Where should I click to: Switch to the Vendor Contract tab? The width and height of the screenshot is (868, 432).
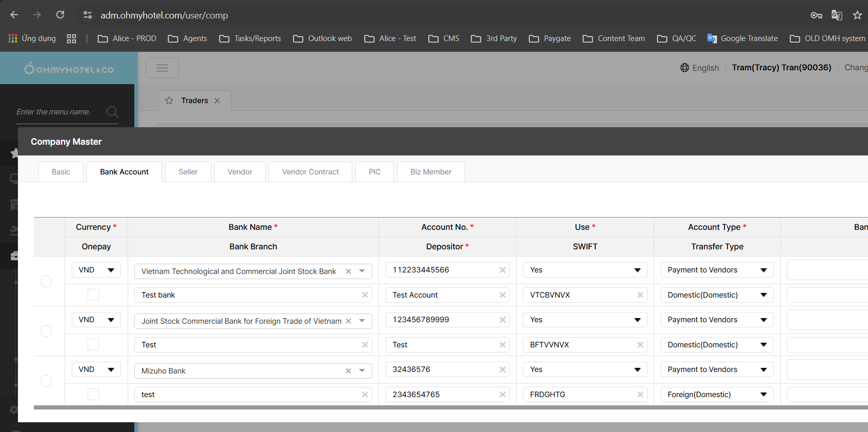(x=310, y=172)
